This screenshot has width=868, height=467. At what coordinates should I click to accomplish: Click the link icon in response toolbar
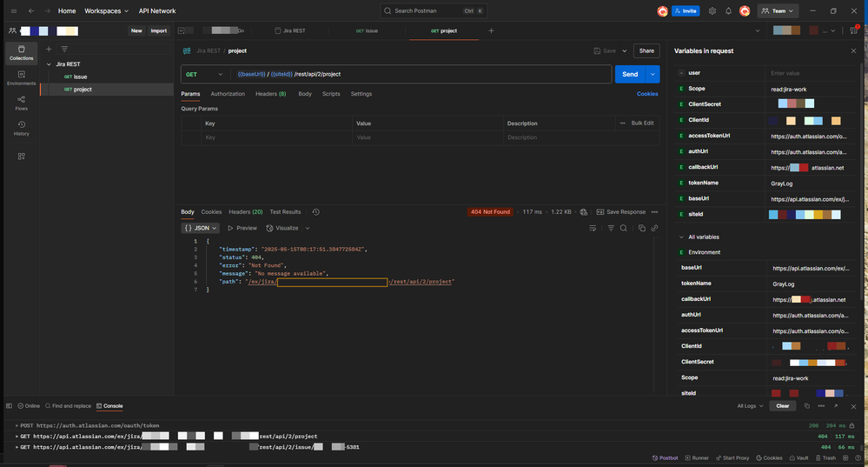point(654,228)
